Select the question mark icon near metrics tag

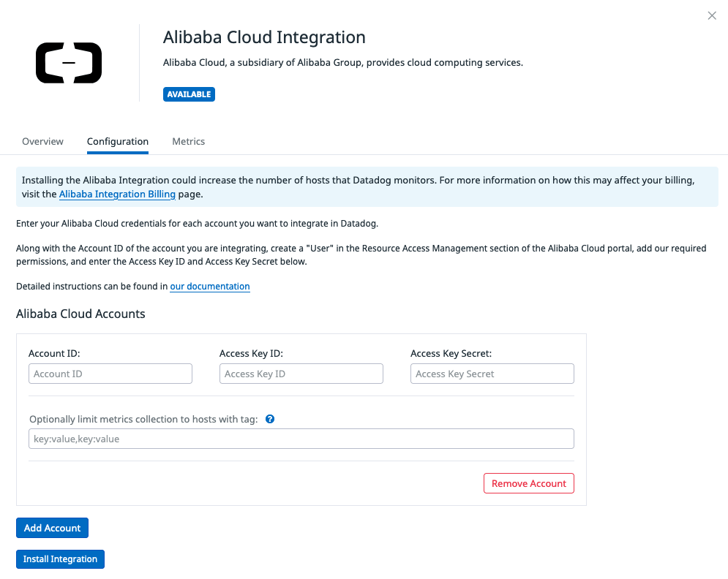pyautogui.click(x=269, y=419)
